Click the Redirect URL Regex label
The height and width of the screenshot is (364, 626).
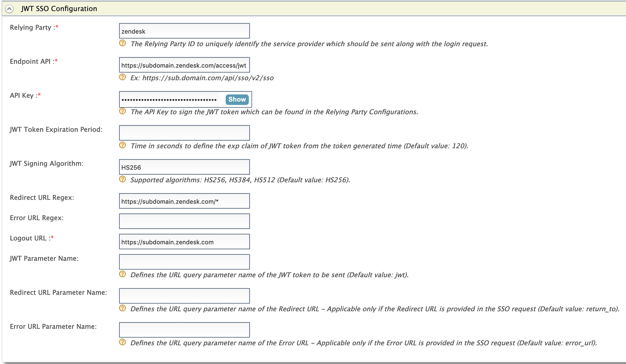(x=42, y=197)
